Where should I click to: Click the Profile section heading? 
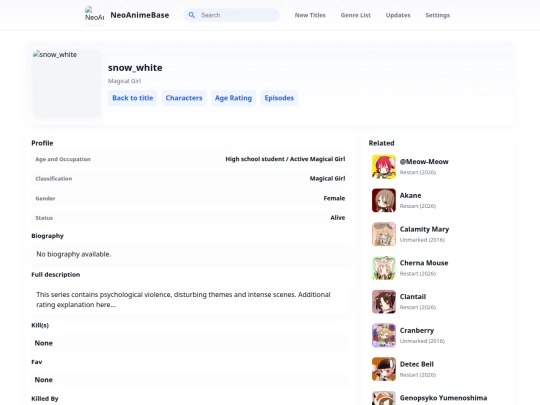pos(42,143)
